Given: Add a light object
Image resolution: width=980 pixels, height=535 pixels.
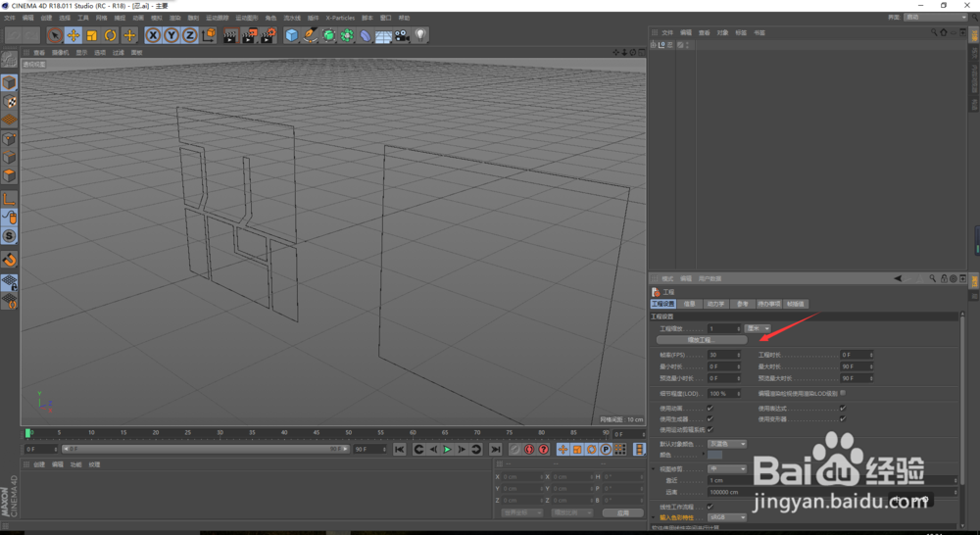Looking at the screenshot, I should (x=420, y=35).
